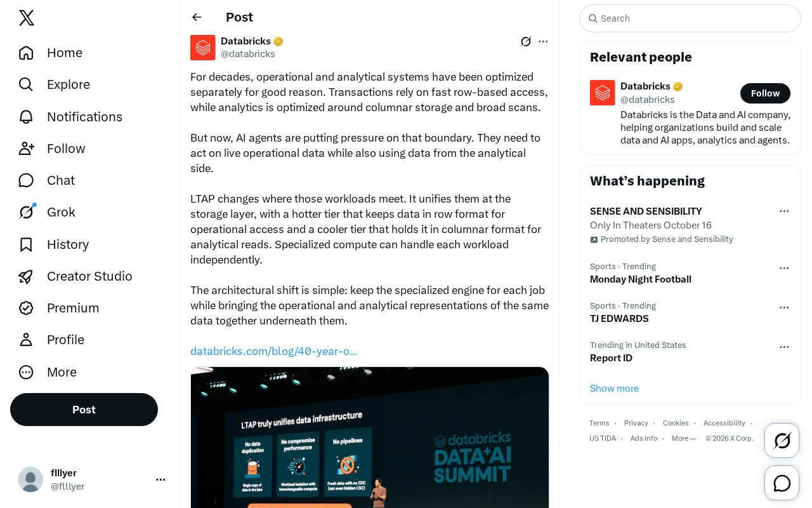Open the Premium menu item
812x508 pixels.
(x=59, y=308)
